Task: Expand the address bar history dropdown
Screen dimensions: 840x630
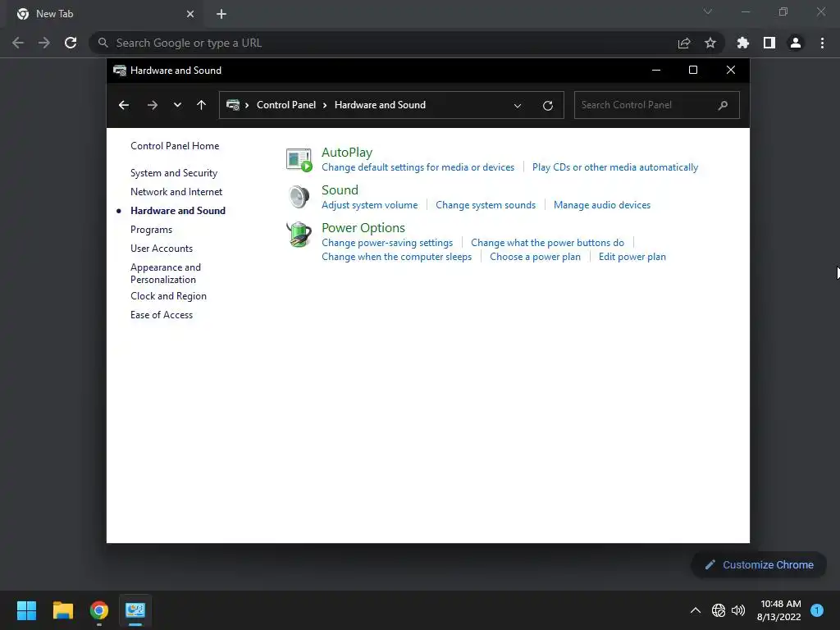Action: pos(518,106)
